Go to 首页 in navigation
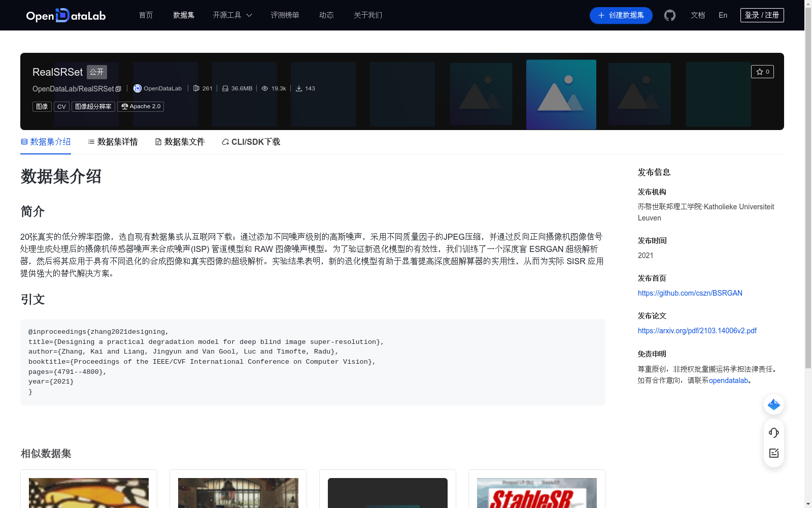 pyautogui.click(x=146, y=15)
